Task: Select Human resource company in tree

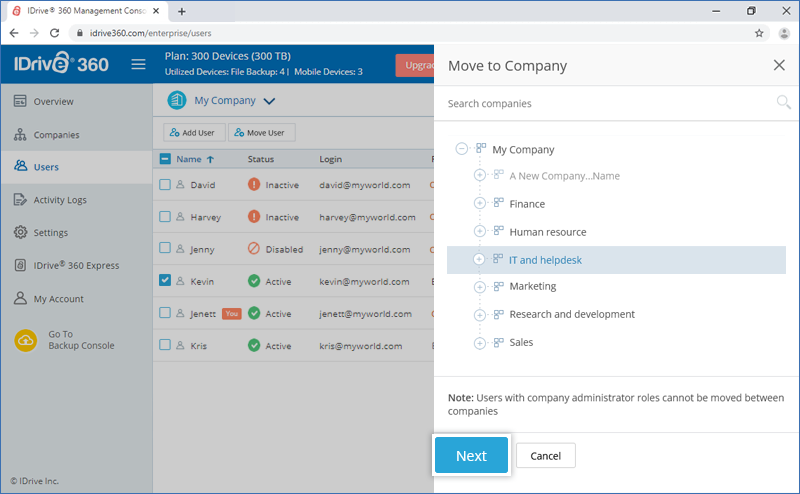Action: (547, 232)
